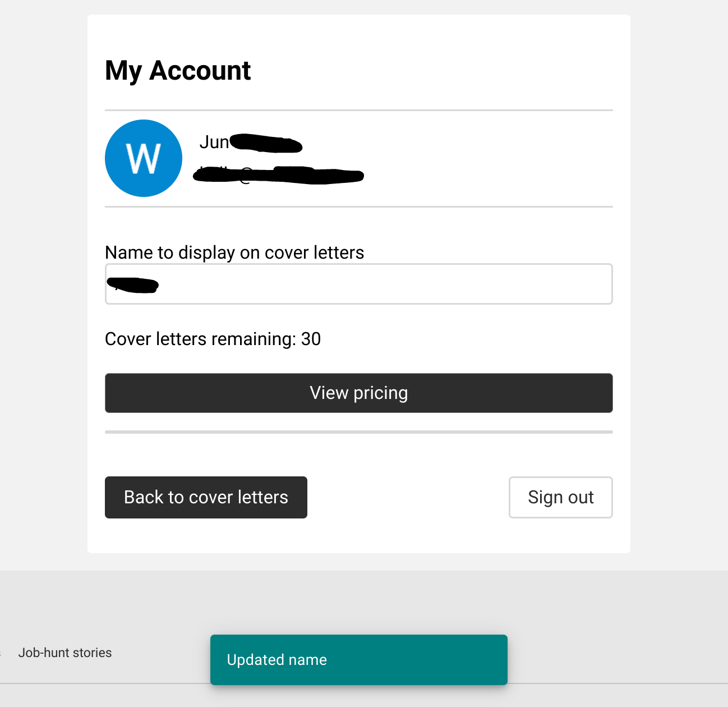Click the 'Cover letters remaining: 30' text
This screenshot has width=728, height=707.
tap(213, 339)
